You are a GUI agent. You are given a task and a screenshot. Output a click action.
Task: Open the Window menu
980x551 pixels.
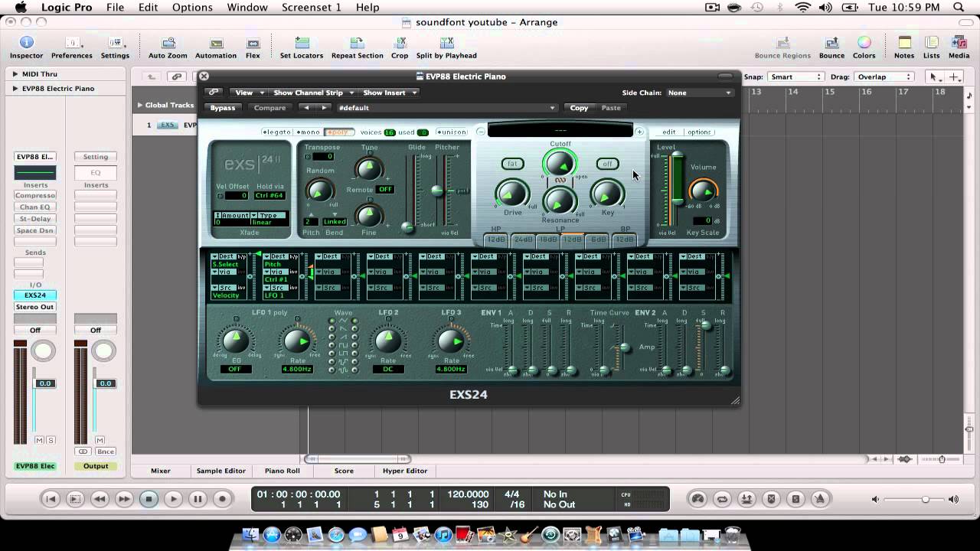click(247, 7)
